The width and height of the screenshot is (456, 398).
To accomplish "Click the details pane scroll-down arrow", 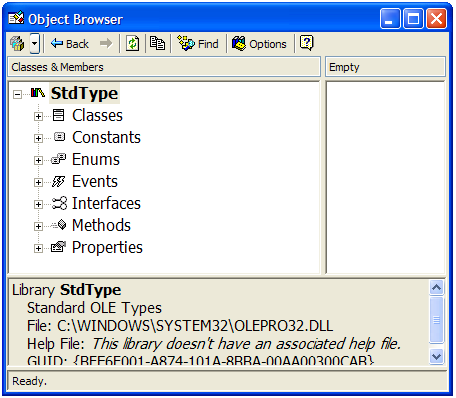I will 436,357.
